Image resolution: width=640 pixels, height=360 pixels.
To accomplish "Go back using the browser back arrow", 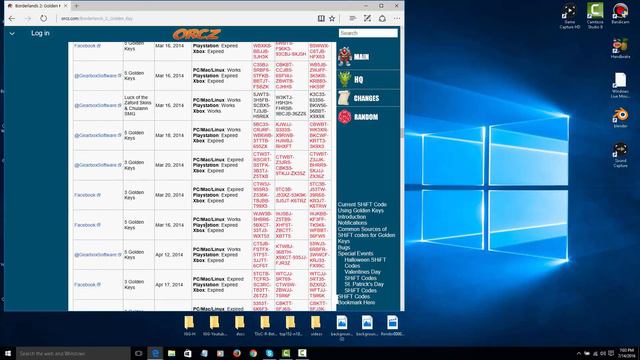I will pyautogui.click(x=12, y=18).
